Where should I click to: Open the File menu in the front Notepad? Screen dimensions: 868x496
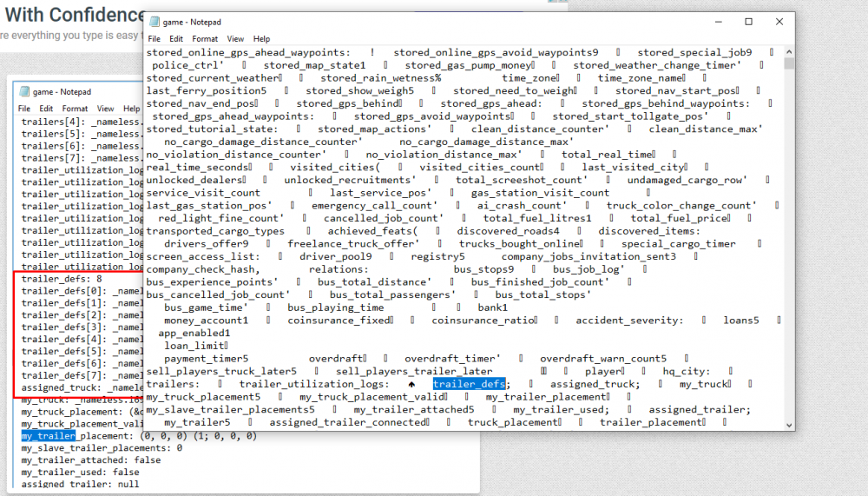tap(154, 39)
